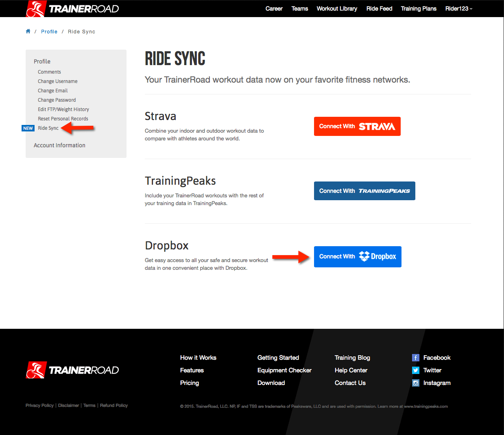Click the RIDE SYNC page title

tap(175, 59)
